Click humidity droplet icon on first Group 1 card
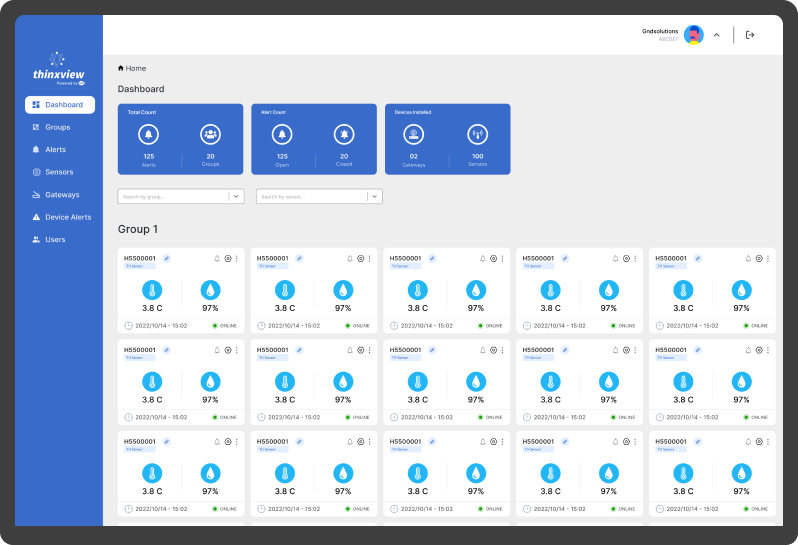The height and width of the screenshot is (545, 798). point(210,290)
